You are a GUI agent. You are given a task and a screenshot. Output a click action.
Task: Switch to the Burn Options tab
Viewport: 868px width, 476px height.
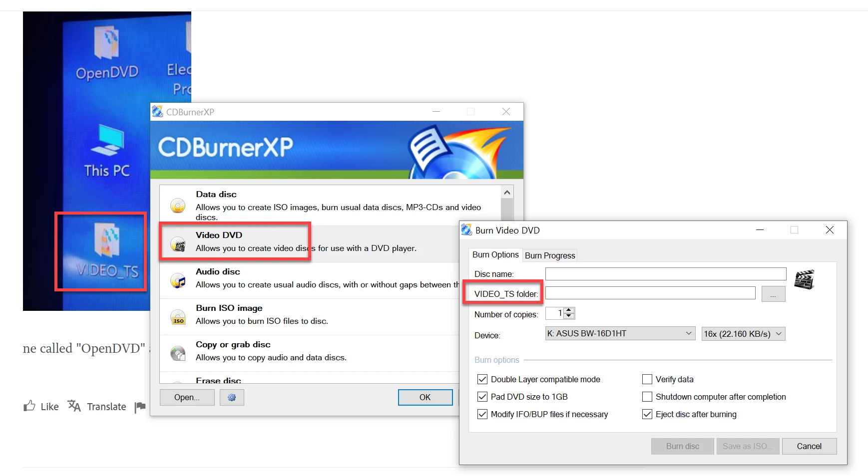pos(495,254)
